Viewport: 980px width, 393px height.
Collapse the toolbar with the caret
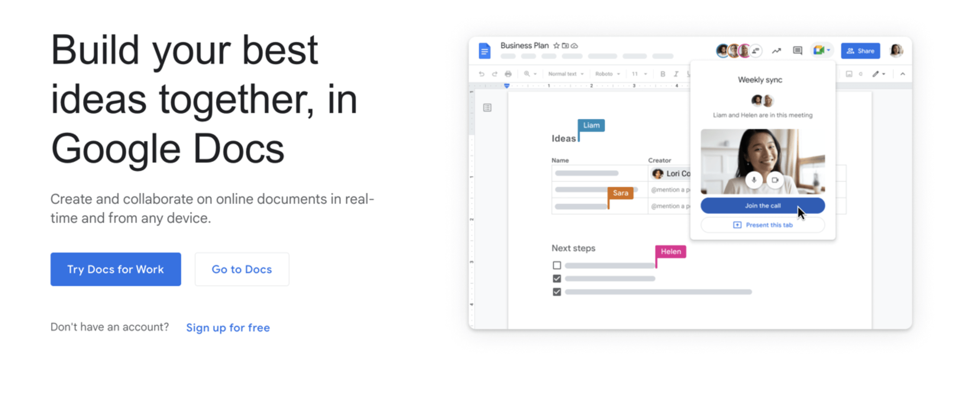pyautogui.click(x=902, y=74)
